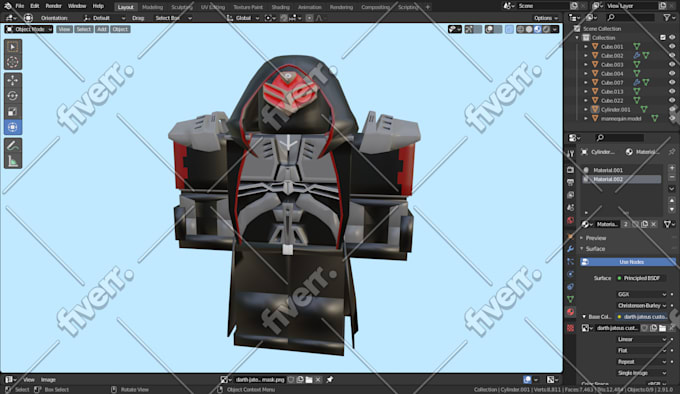
Task: Toggle the Use Nodes button
Action: (628, 262)
